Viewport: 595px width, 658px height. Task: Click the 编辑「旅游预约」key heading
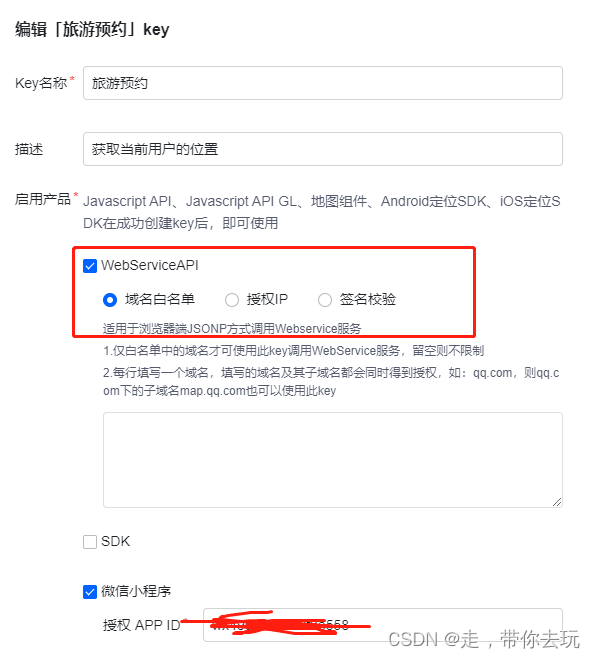pos(92,29)
